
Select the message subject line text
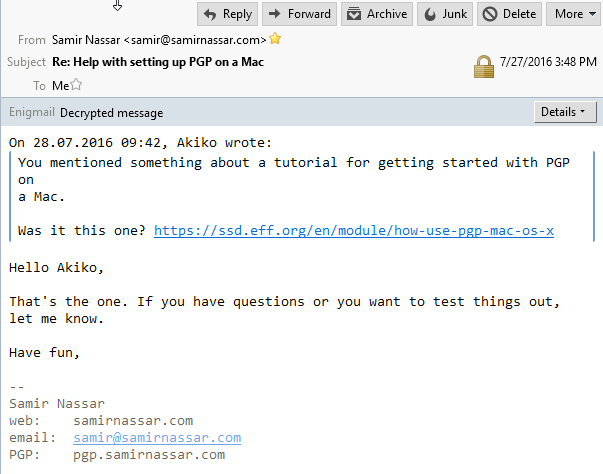158,62
